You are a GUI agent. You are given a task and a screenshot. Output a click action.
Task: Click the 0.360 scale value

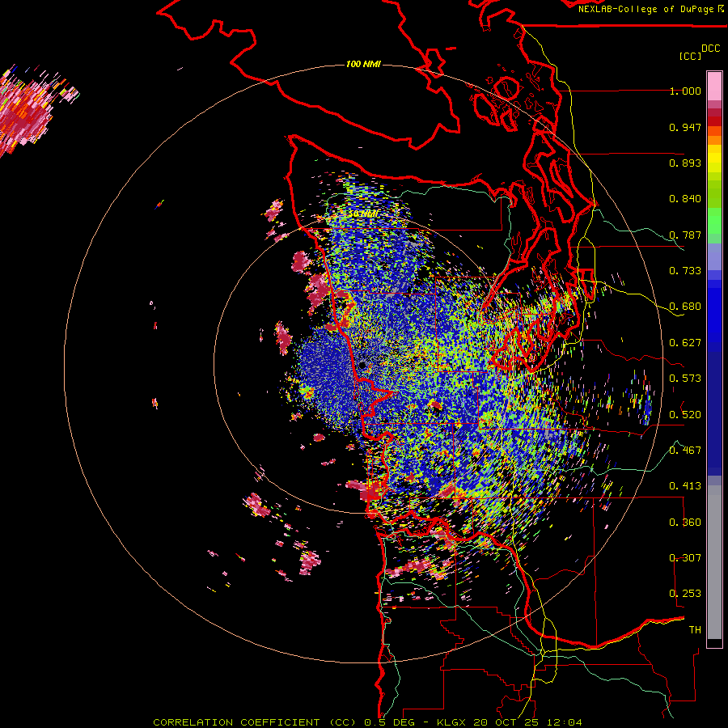tap(685, 522)
